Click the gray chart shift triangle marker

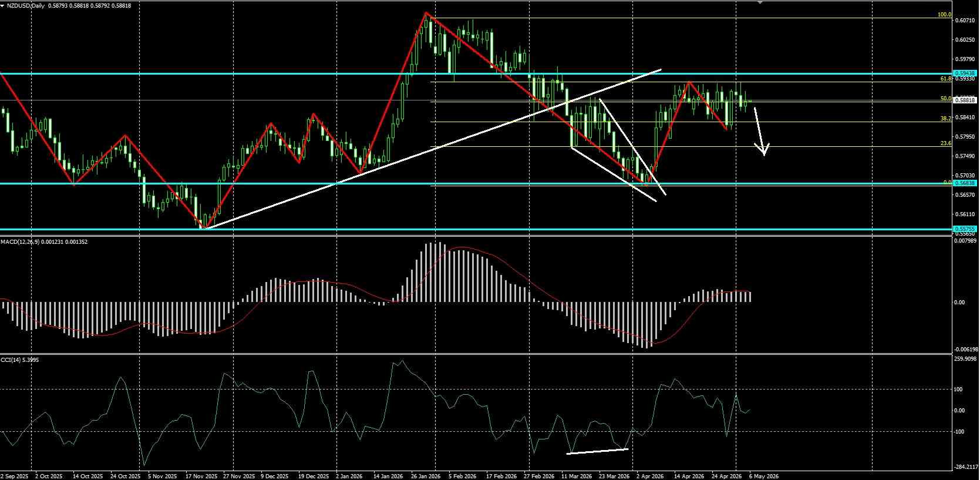click(760, 2)
